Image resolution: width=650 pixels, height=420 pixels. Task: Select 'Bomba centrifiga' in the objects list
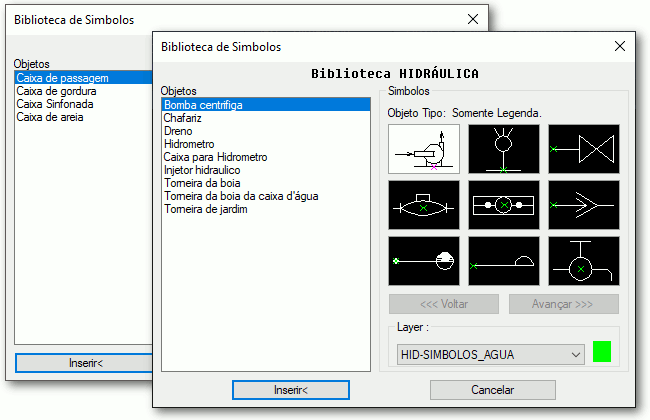(x=266, y=105)
